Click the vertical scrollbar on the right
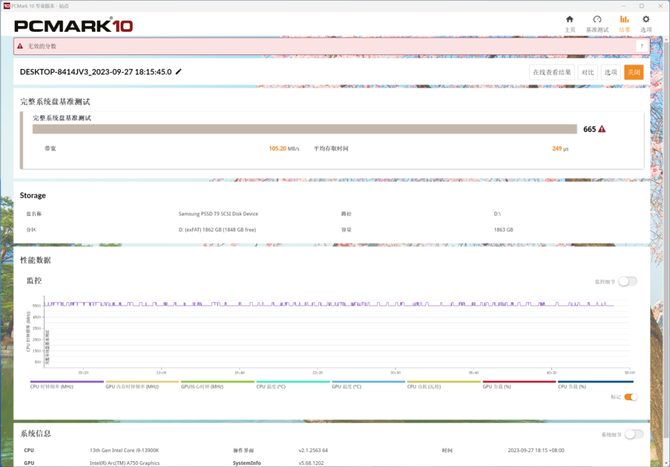 (x=666, y=239)
